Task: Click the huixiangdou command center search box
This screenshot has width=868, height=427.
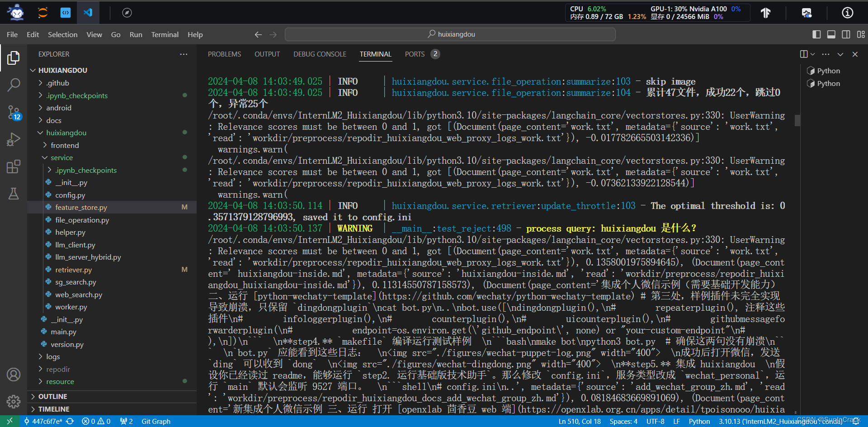Action: pos(450,34)
